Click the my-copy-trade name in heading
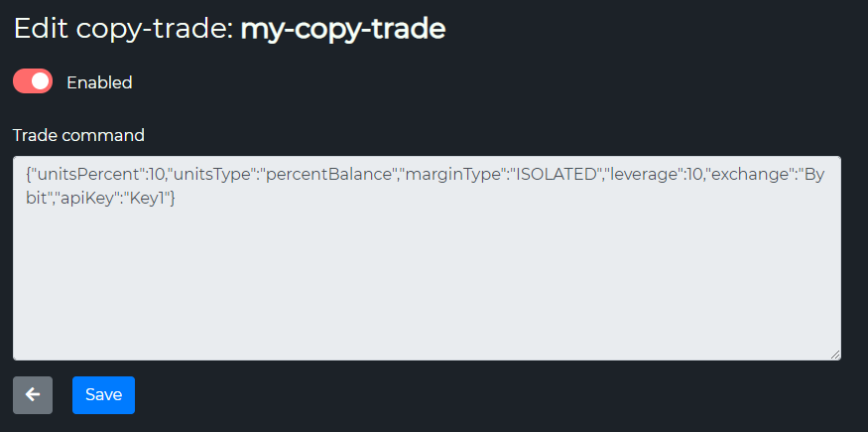Screen dimensions: 868x432 [x=342, y=29]
